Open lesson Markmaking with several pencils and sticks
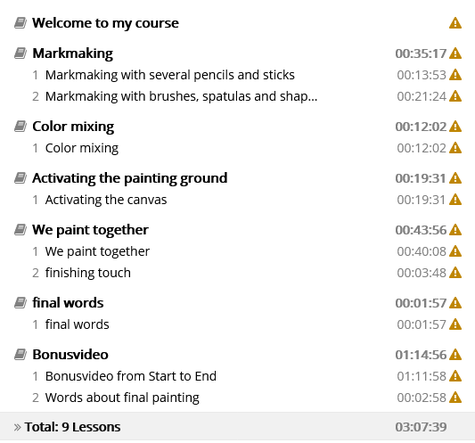Viewport: 475px width, 443px height. coord(170,75)
